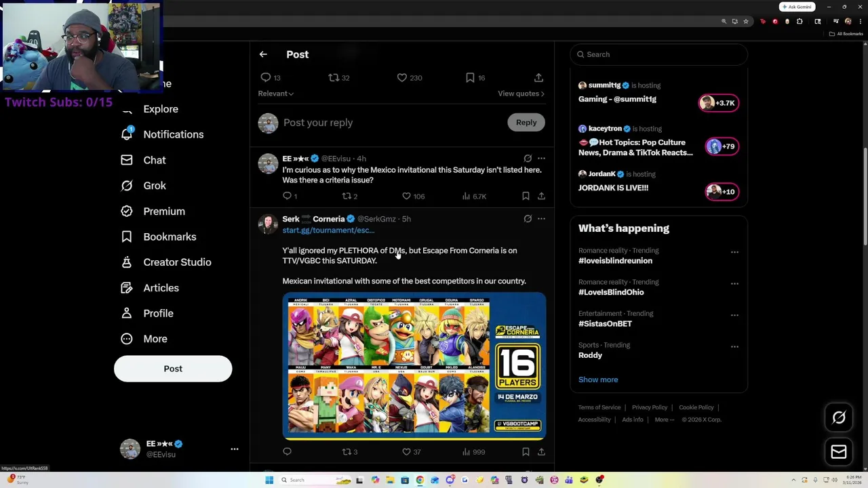
Task: Open replies icon showing 13
Action: coord(266,78)
